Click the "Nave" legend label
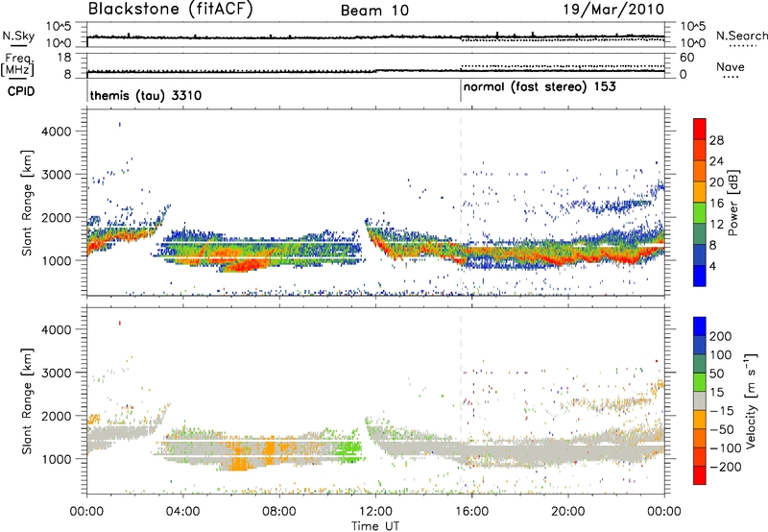 730,66
